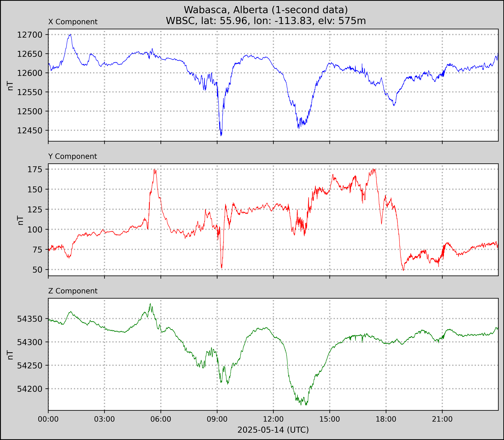The image size is (504, 440).
Task: Click the blue X trace peak near 12700
Action: coord(70,35)
